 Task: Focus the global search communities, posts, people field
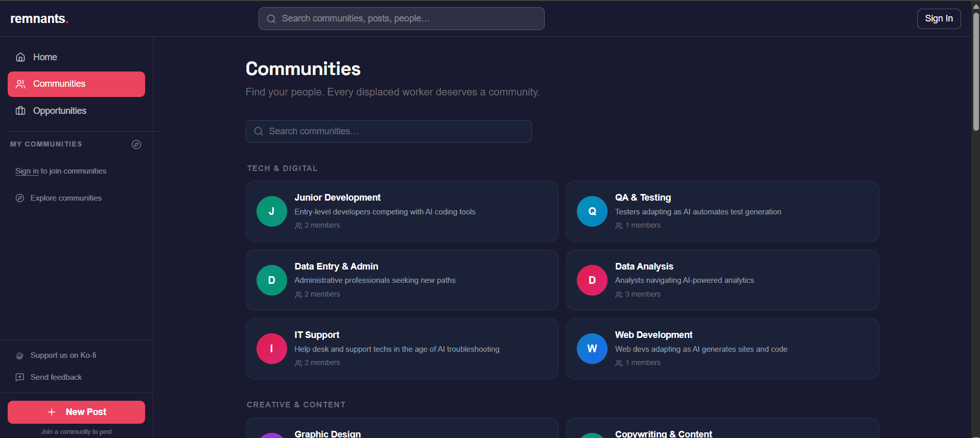tap(401, 19)
